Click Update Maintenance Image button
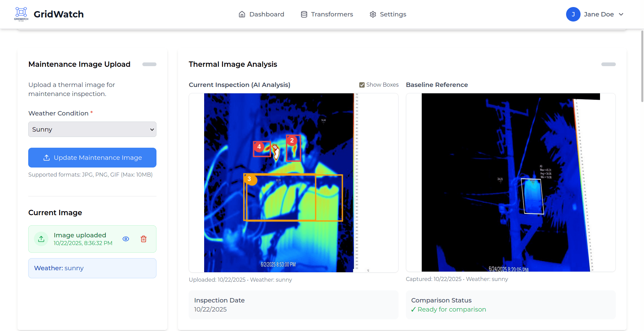Image resolution: width=644 pixels, height=331 pixels. click(x=92, y=157)
